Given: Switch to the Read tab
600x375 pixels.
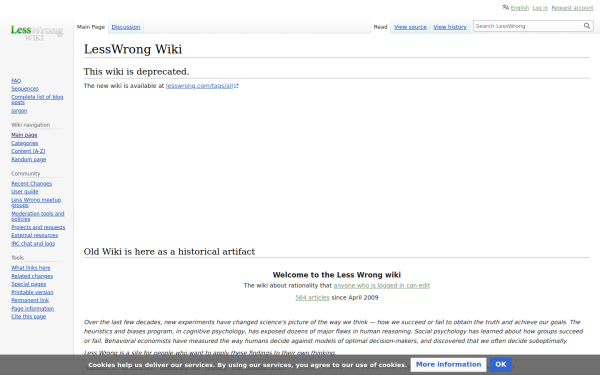Looking at the screenshot, I should [x=380, y=27].
